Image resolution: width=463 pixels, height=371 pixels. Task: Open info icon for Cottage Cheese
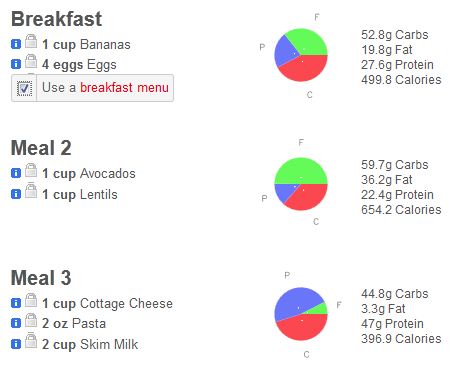[16, 303]
